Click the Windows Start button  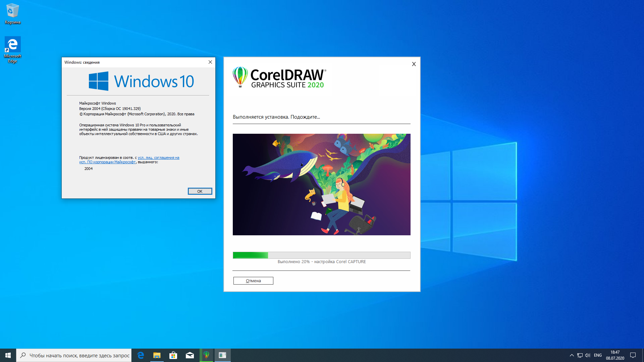pyautogui.click(x=8, y=355)
